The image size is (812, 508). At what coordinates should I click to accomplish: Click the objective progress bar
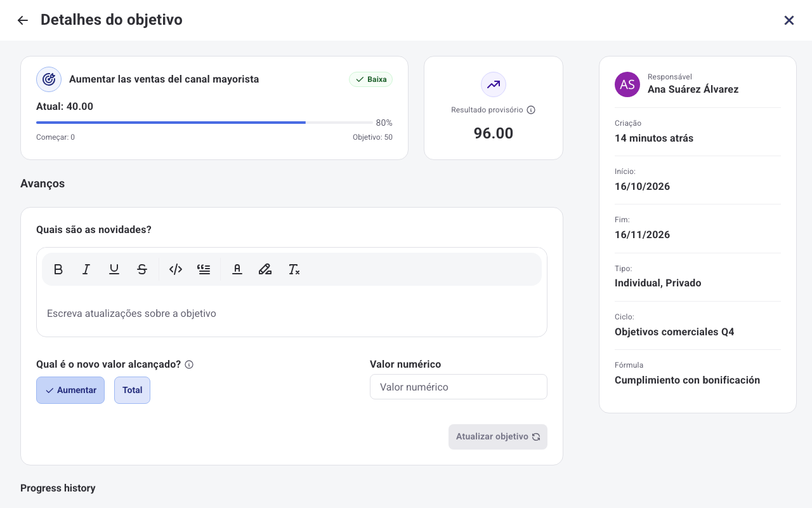(x=204, y=122)
